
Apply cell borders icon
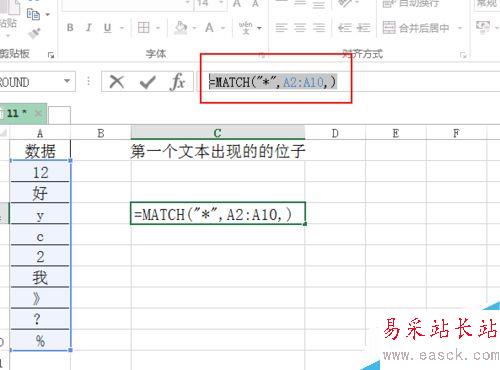click(x=144, y=28)
